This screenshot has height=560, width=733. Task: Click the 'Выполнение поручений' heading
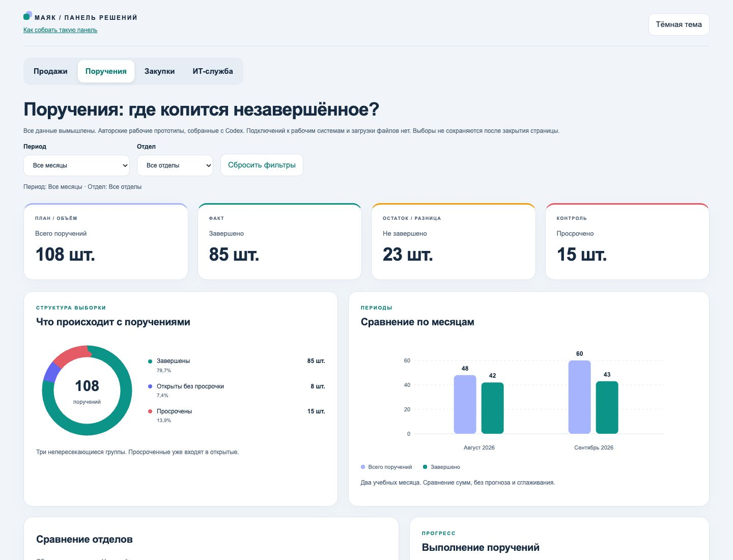[481, 547]
